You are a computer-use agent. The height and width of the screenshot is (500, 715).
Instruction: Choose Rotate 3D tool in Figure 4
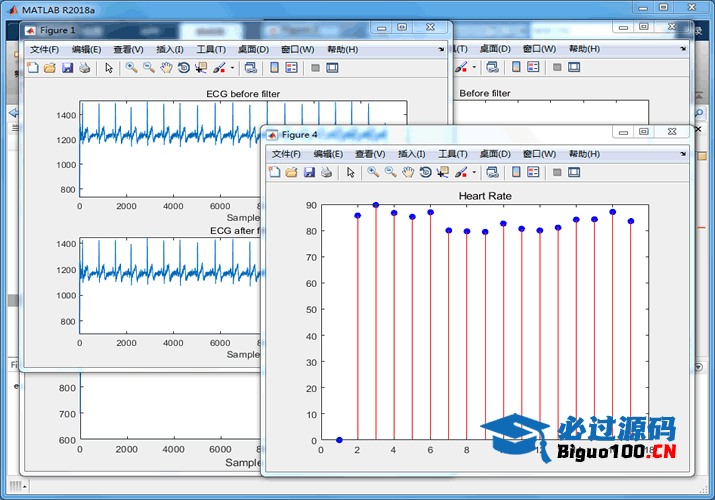point(425,172)
